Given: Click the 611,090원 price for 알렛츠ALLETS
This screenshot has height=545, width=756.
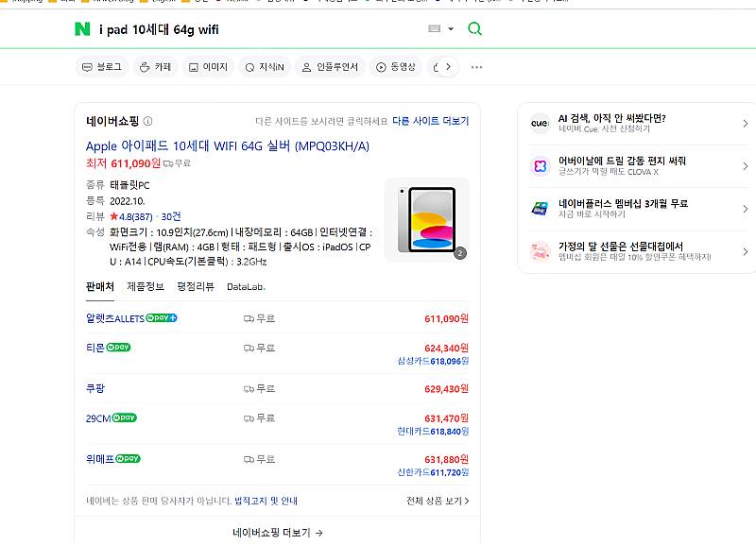Looking at the screenshot, I should click(x=446, y=318).
